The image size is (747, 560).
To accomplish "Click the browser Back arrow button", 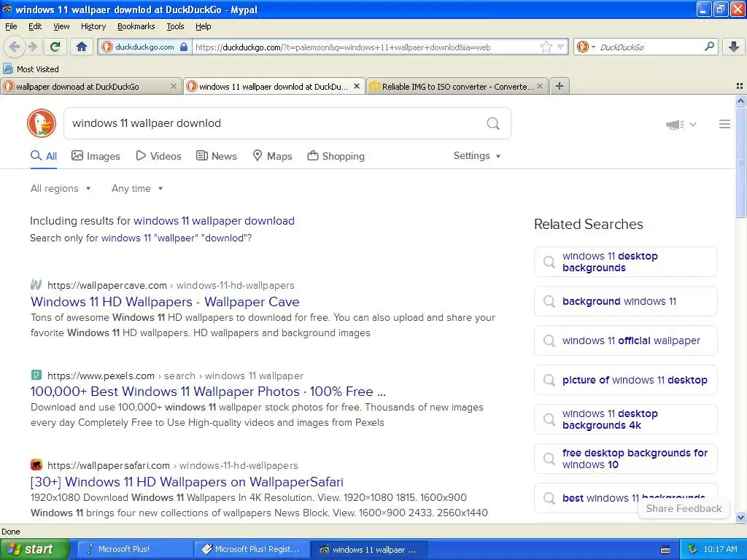I will click(14, 47).
